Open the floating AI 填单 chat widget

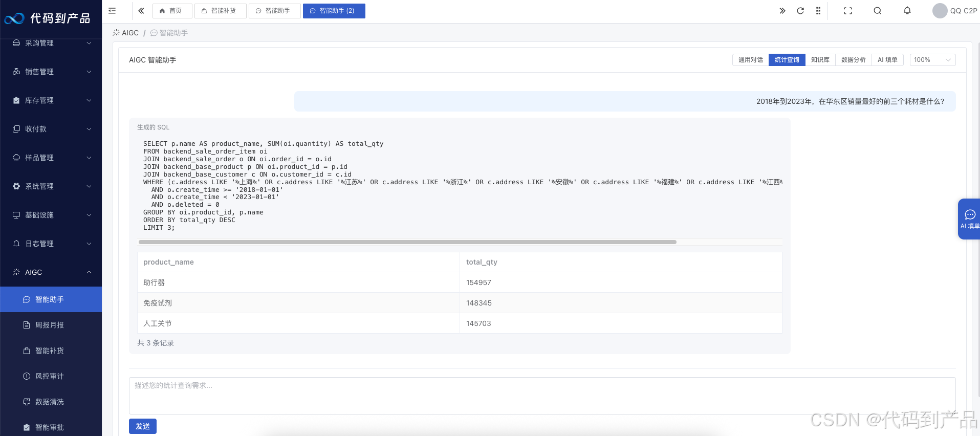(969, 219)
